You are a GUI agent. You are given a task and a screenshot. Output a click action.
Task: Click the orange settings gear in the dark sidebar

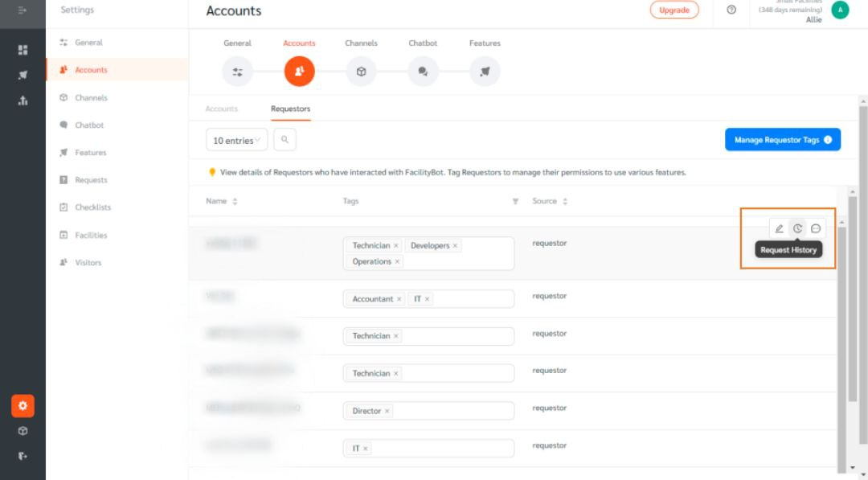(x=23, y=405)
